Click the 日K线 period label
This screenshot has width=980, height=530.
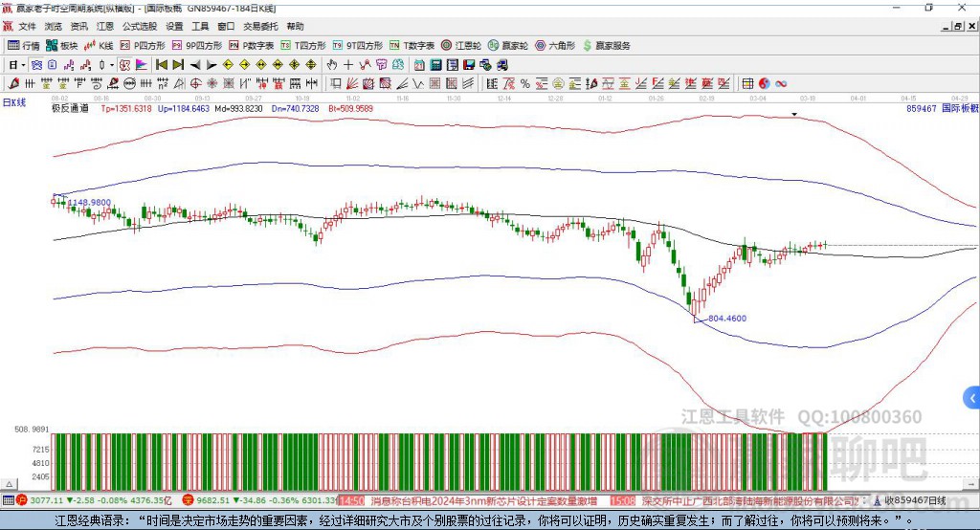tap(14, 102)
